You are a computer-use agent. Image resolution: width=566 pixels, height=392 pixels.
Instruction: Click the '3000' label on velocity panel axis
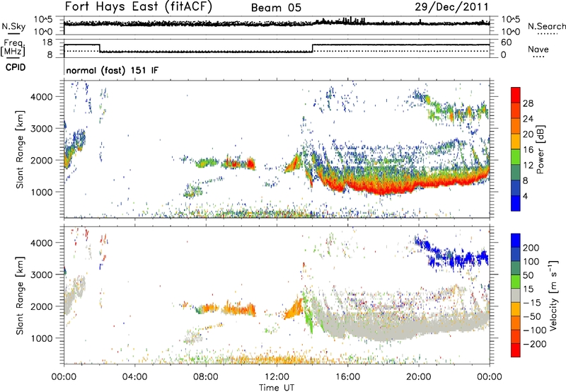42,275
